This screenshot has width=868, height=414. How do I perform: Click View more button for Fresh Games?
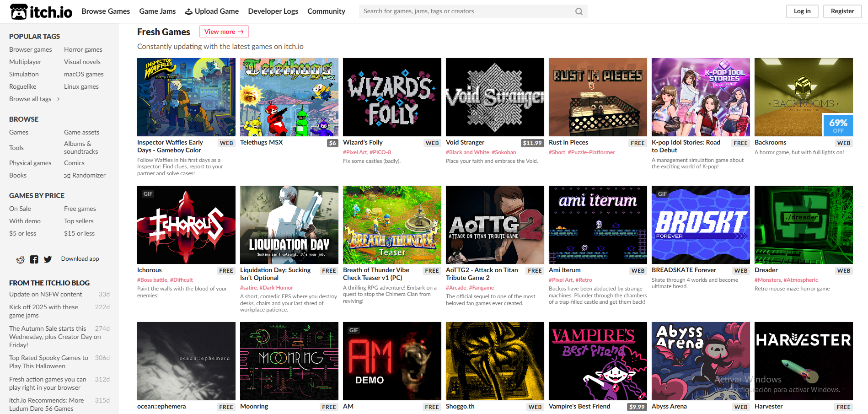pos(224,32)
